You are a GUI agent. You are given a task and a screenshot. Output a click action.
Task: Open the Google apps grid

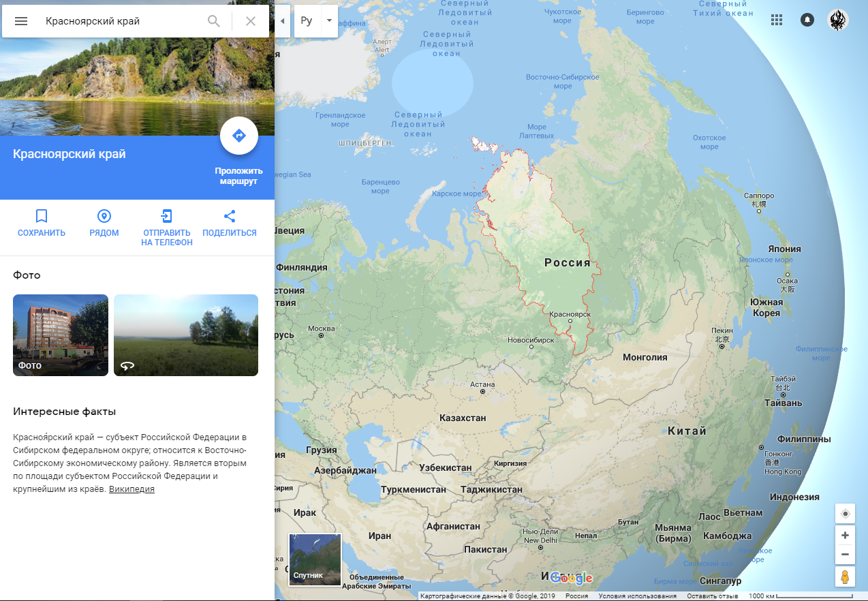[x=777, y=20]
